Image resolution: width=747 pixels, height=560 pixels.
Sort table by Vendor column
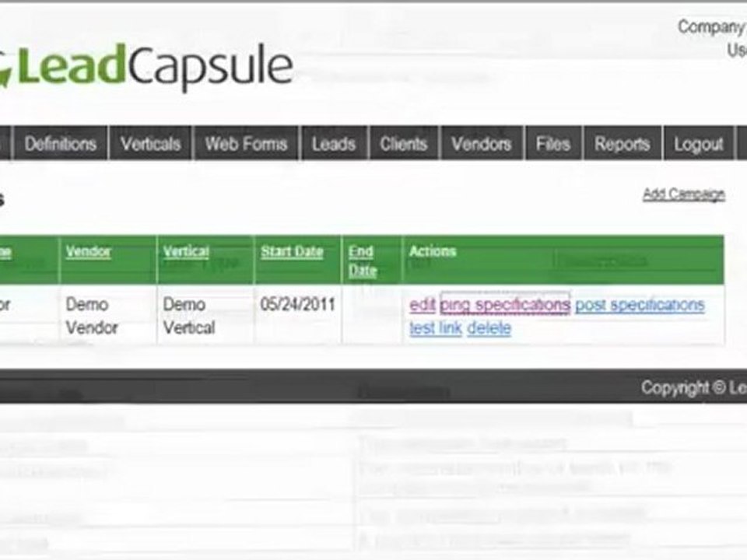[x=88, y=251]
